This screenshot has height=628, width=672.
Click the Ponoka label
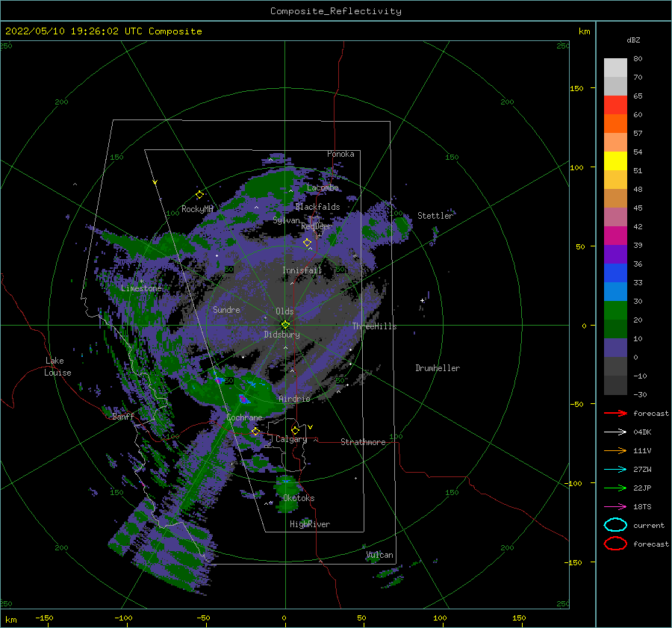click(340, 154)
